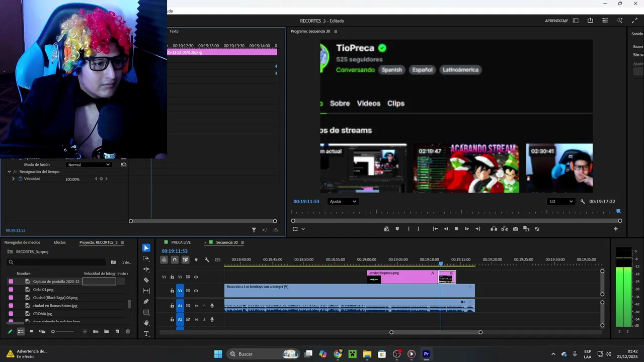Toggle lock on V2 track
This screenshot has width=644, height=362.
[x=172, y=277]
